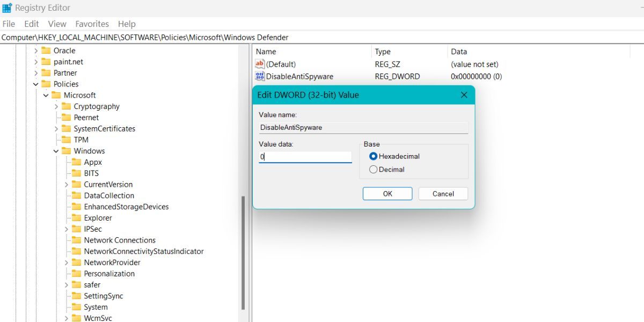Click the Registry Editor title bar icon
Screen dimensions: 644x322
pos(8,8)
